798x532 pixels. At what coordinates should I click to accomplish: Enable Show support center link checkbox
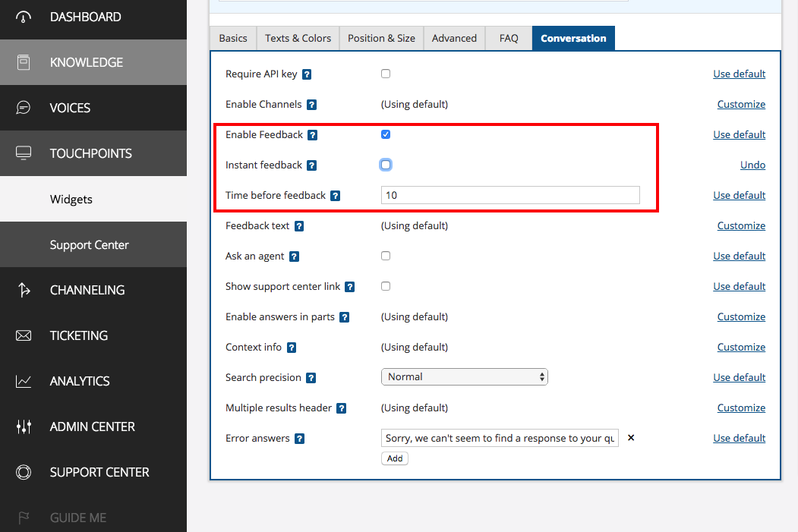point(386,286)
